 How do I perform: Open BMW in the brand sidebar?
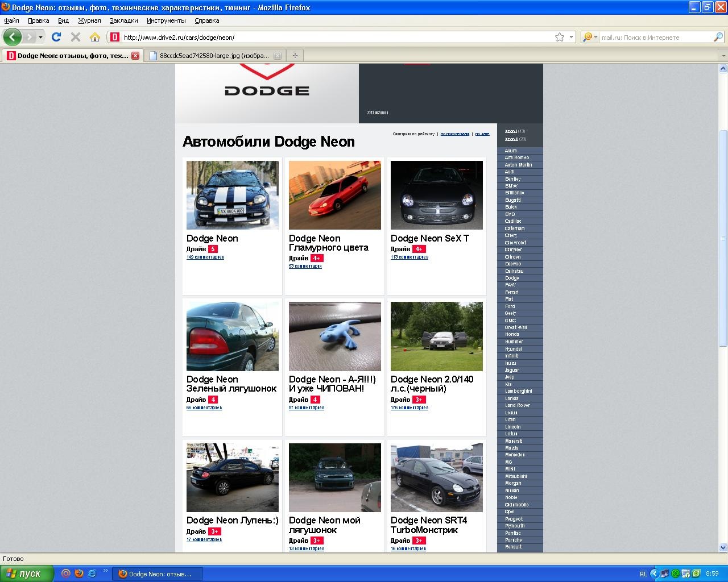pos(511,186)
